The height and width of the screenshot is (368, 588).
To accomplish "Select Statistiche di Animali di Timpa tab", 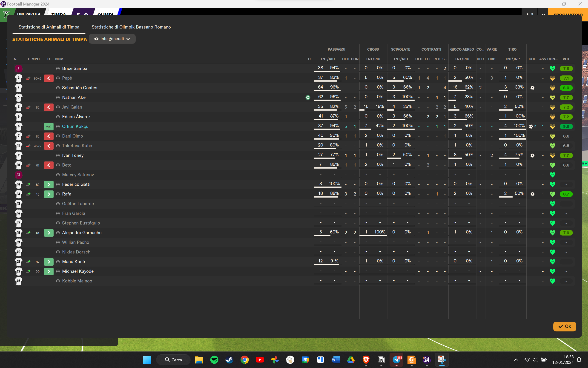I will point(49,27).
